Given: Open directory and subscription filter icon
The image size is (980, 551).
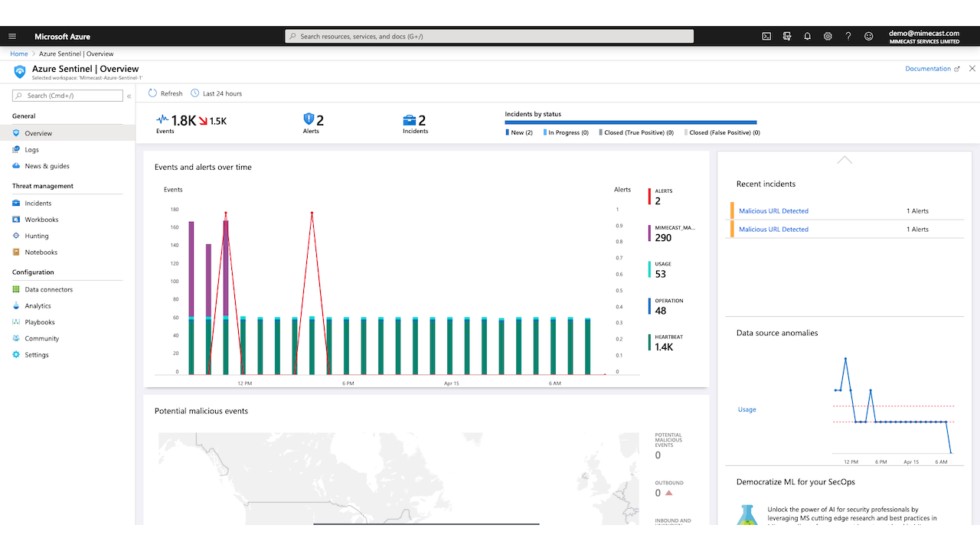Looking at the screenshot, I should pos(787,36).
